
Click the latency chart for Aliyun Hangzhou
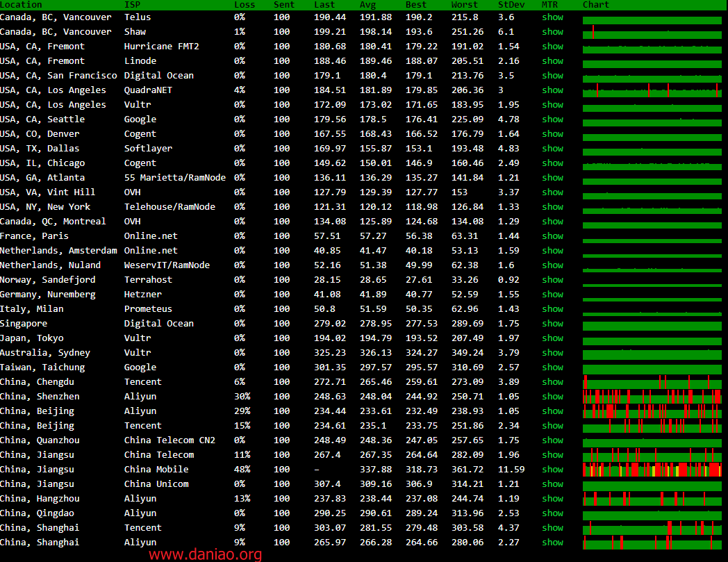click(x=652, y=498)
